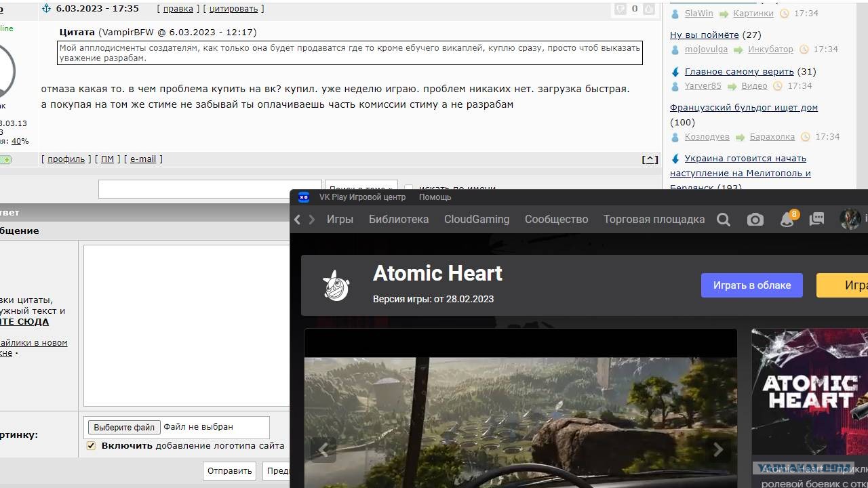Open search magnifier in VK Play toolbar

tap(724, 220)
